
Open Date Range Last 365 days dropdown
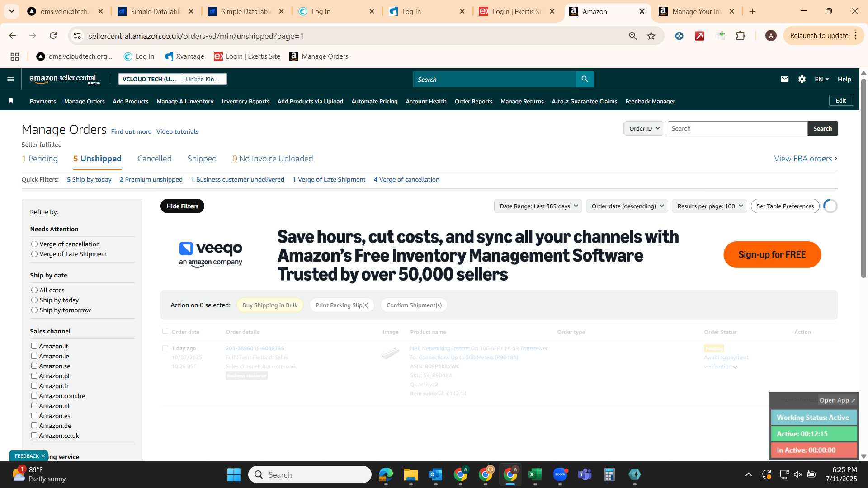coord(538,206)
